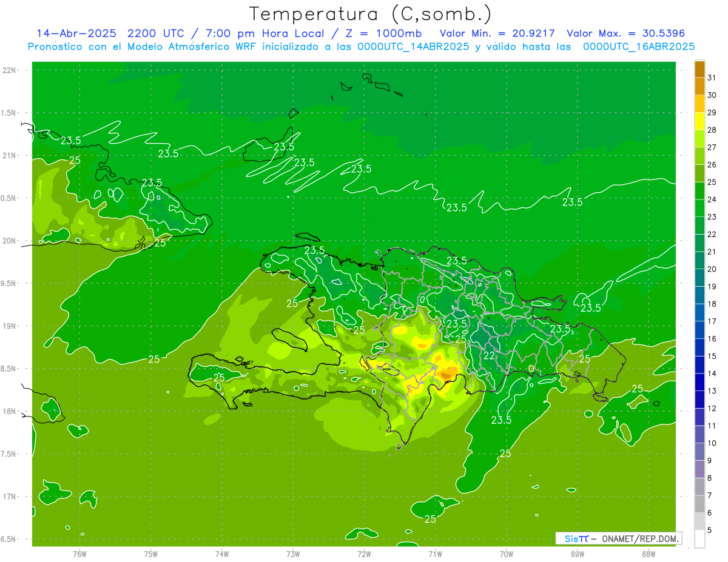Image resolution: width=728 pixels, height=562 pixels.
Task: Click the '75W' longitude axis label
Action: (x=150, y=554)
